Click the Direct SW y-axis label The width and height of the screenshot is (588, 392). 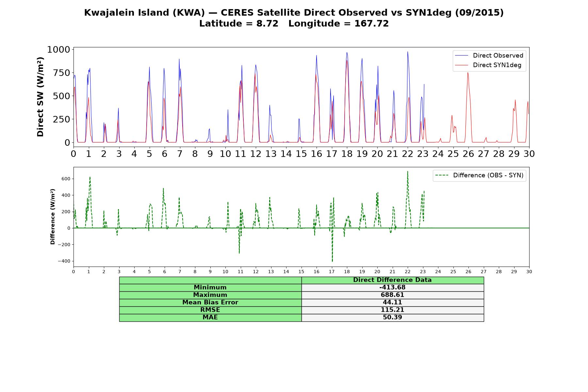coord(40,97)
